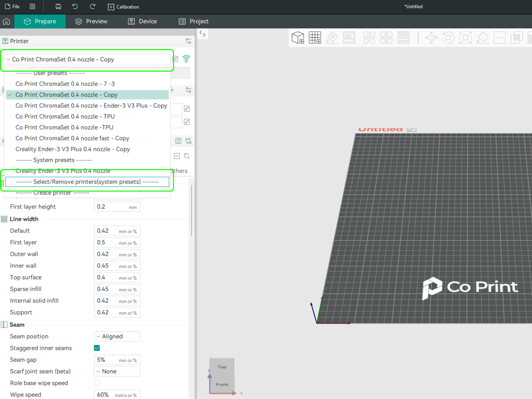This screenshot has width=532, height=399.
Task: Edit the First layer height field
Action: (x=117, y=207)
